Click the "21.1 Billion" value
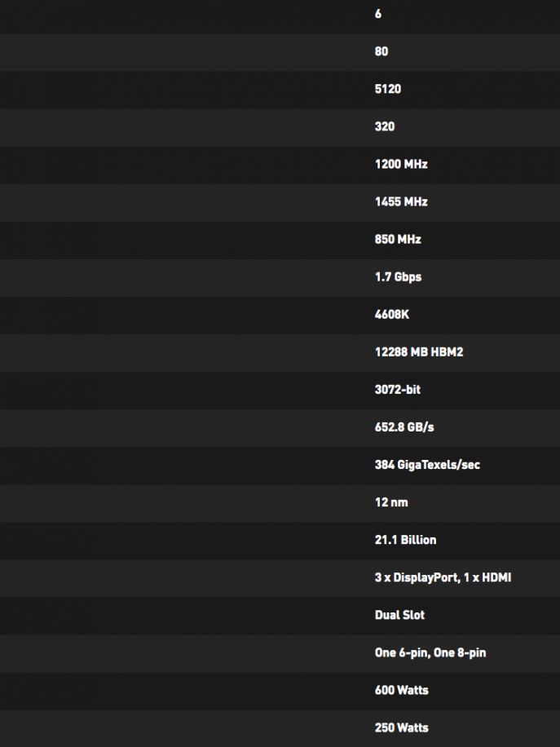 [405, 539]
